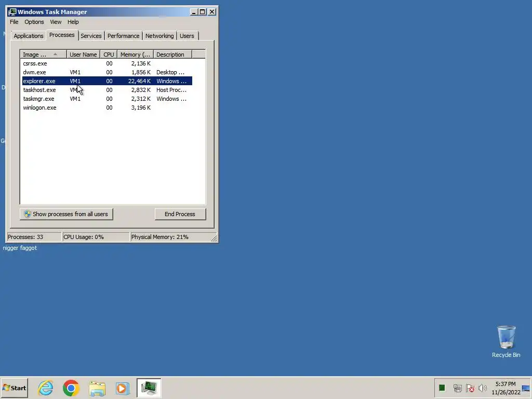This screenshot has height=399, width=532.
Task: Open the Options menu
Action: point(34,22)
